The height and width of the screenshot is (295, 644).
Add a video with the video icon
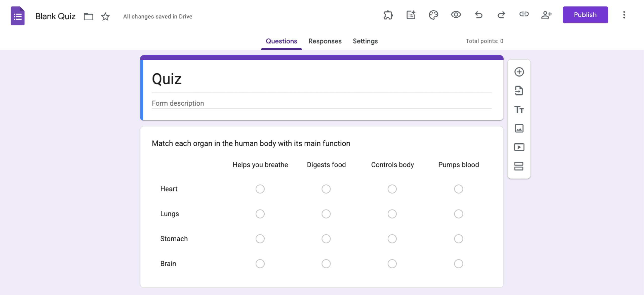tap(519, 147)
